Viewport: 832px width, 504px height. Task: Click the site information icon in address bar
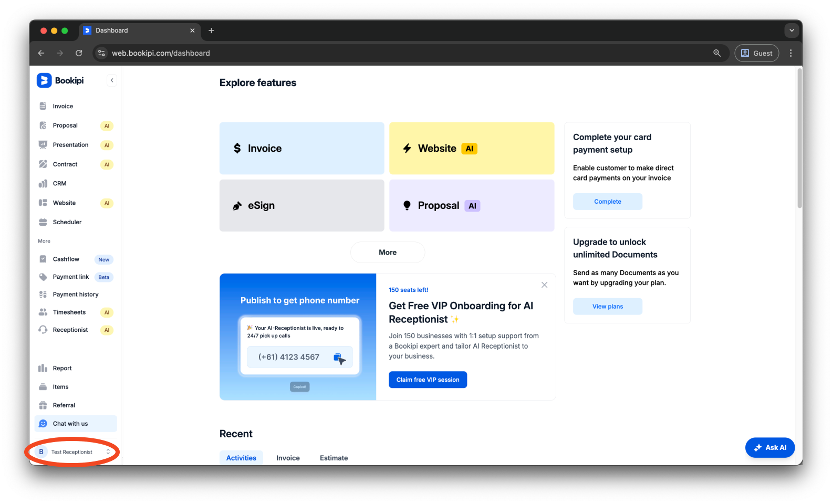[x=102, y=53]
